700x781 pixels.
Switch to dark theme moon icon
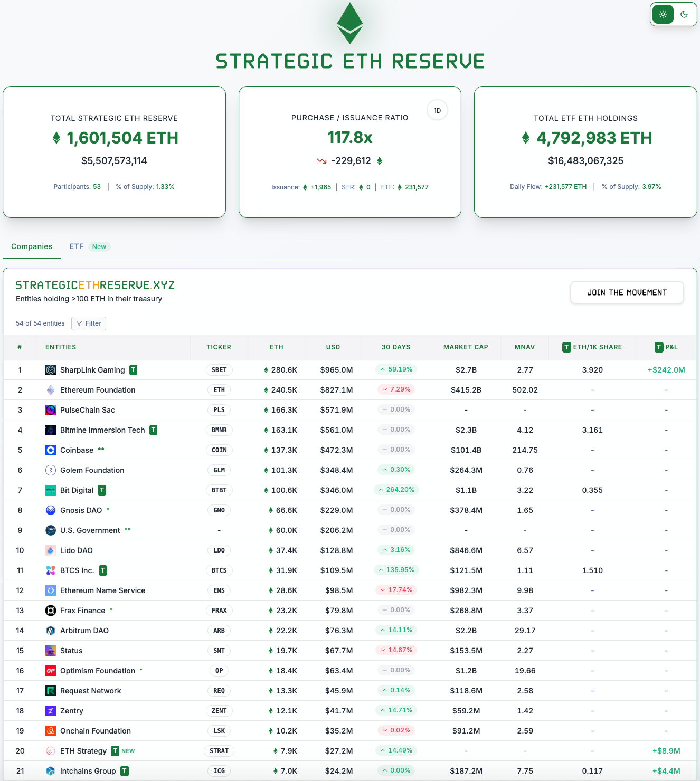click(x=684, y=14)
